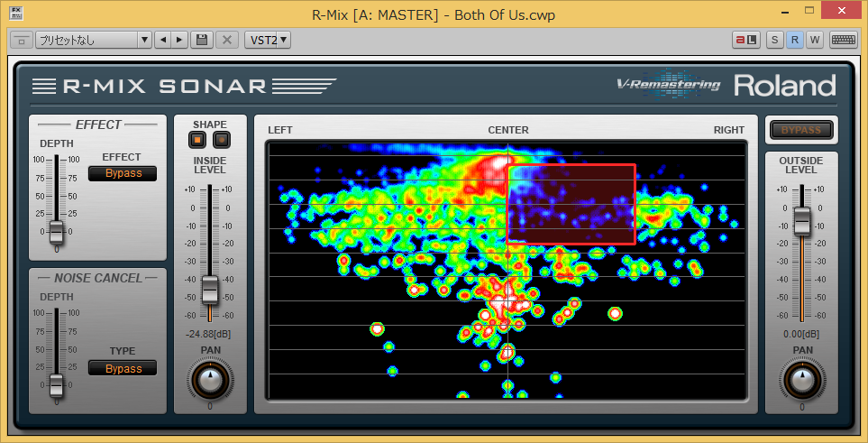Select the previous preset arrow

[163, 40]
